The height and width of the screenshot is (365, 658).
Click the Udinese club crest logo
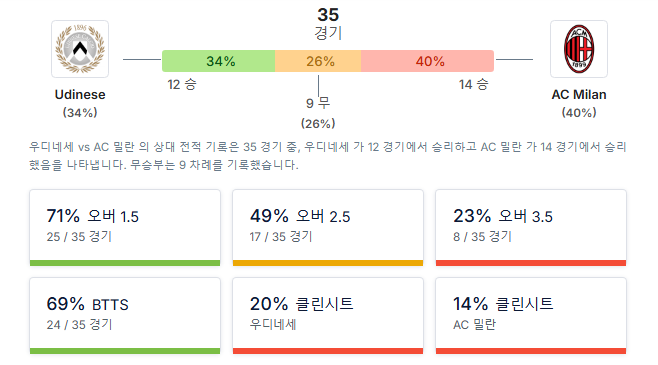click(80, 49)
